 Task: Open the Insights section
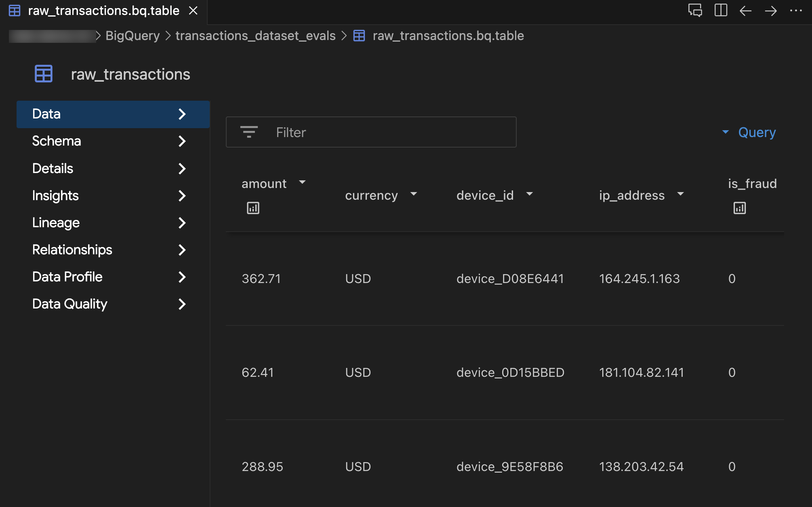tap(113, 195)
